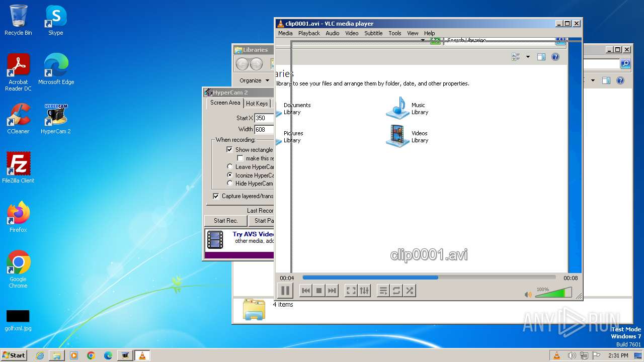
Task: Click the VLC volume slider
Action: [x=553, y=293]
